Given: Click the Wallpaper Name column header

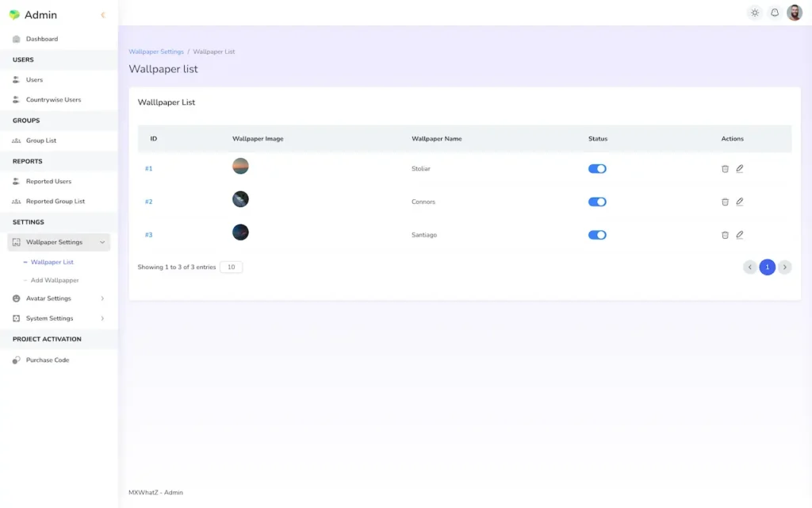Looking at the screenshot, I should pos(437,139).
